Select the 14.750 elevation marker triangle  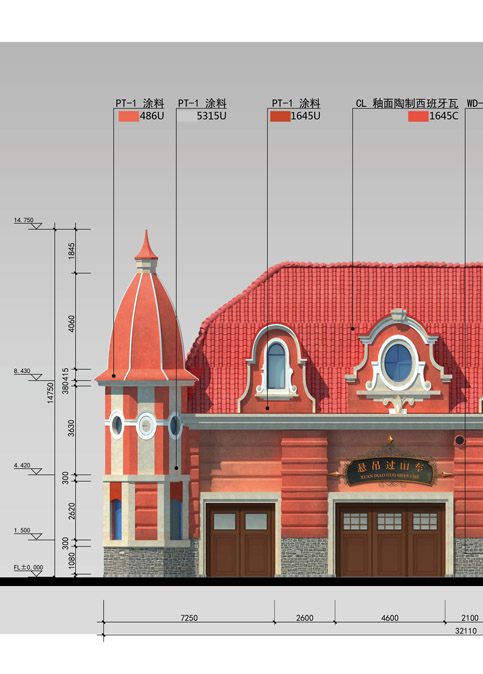click(x=37, y=226)
